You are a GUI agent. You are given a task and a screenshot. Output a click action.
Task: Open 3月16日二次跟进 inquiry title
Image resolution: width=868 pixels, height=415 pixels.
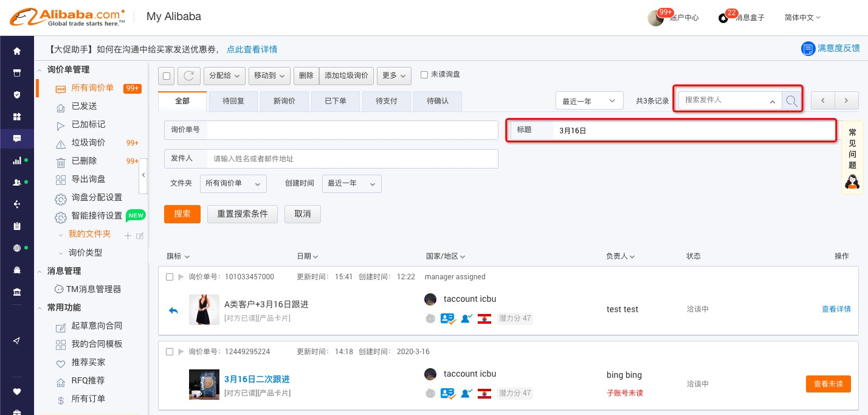tap(257, 379)
